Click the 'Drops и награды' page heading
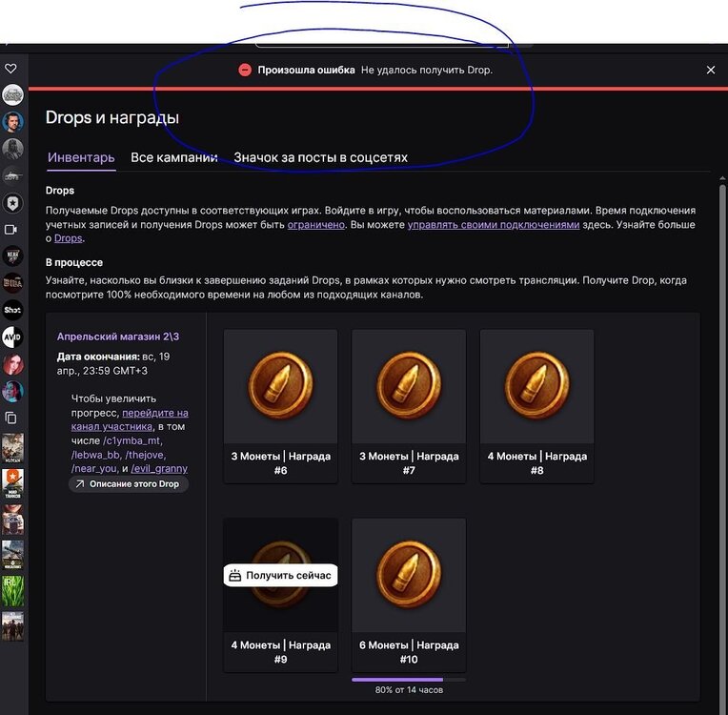This screenshot has height=715, width=728. pos(112,117)
